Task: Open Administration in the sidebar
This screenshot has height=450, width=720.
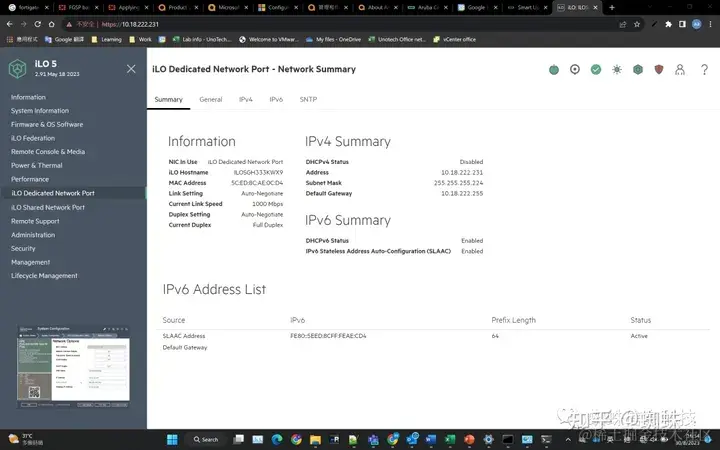Action: 33,235
